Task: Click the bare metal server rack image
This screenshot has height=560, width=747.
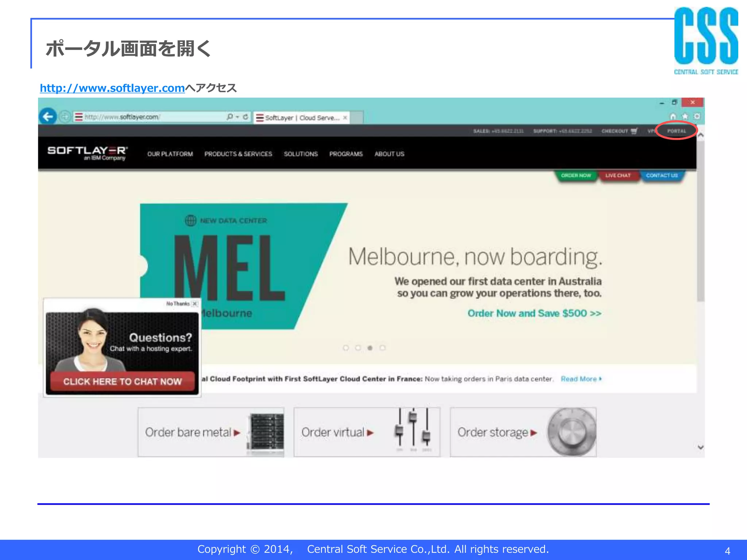Action: (266, 433)
